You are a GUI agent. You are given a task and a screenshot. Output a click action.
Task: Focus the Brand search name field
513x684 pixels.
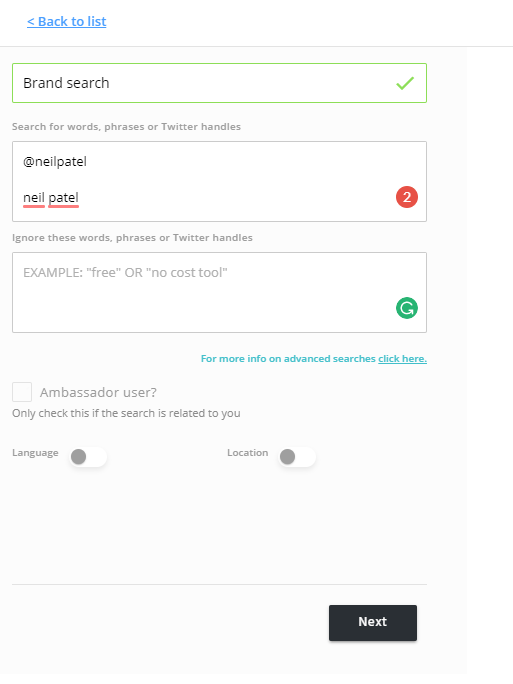(x=219, y=83)
